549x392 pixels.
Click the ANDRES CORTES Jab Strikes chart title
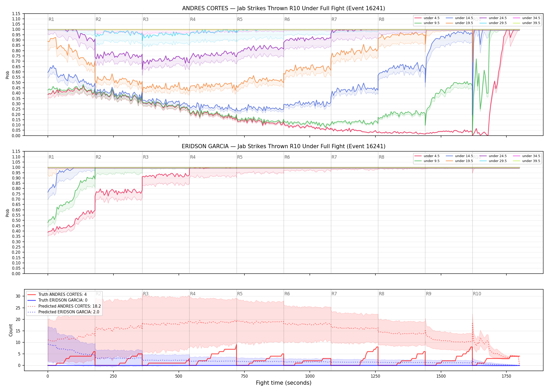point(283,8)
